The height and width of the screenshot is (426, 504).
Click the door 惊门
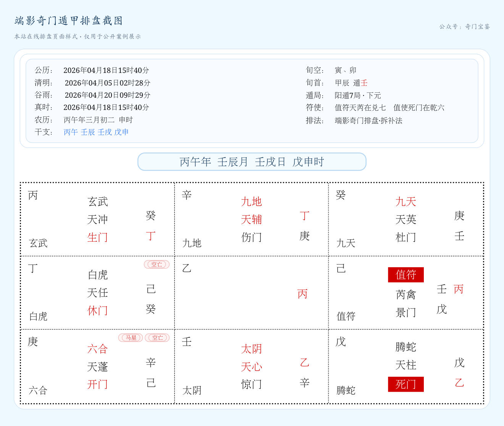[x=252, y=384]
